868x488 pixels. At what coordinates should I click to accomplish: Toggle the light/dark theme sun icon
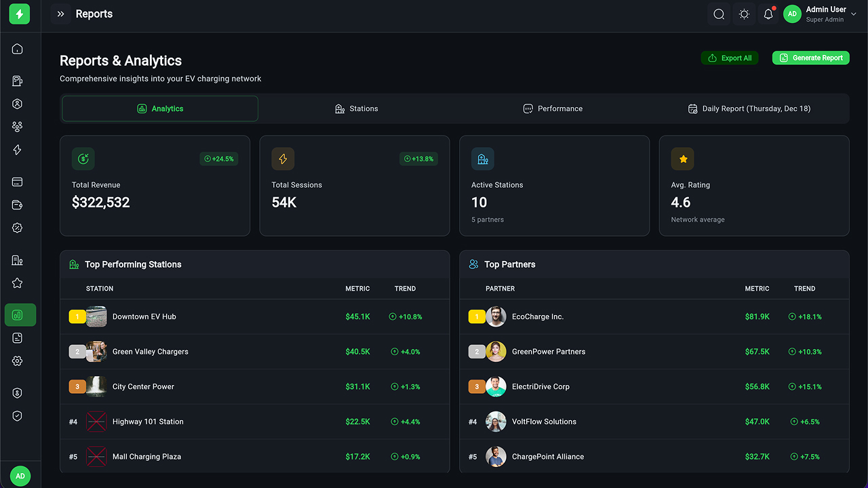[x=744, y=14]
